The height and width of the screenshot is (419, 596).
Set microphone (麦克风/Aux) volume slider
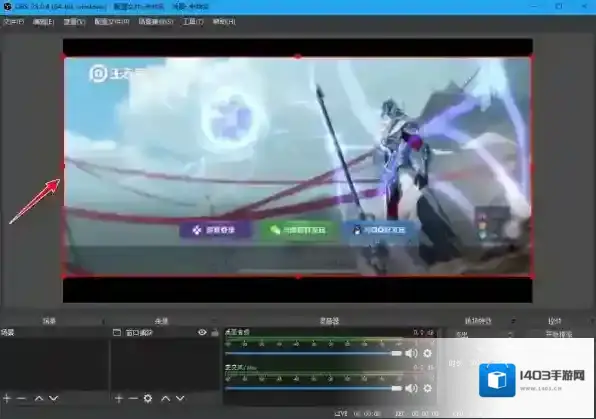tap(313, 388)
